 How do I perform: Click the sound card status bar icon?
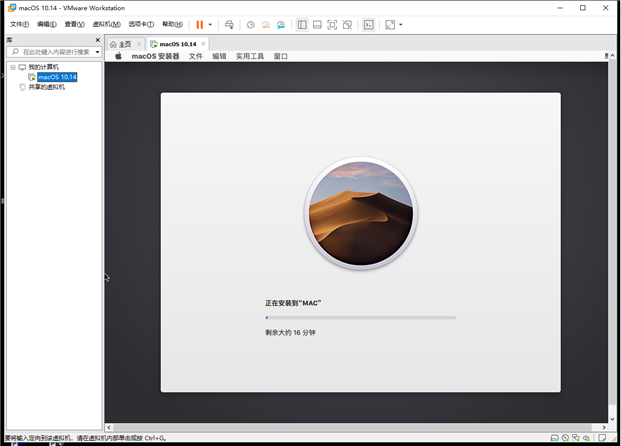point(587,438)
